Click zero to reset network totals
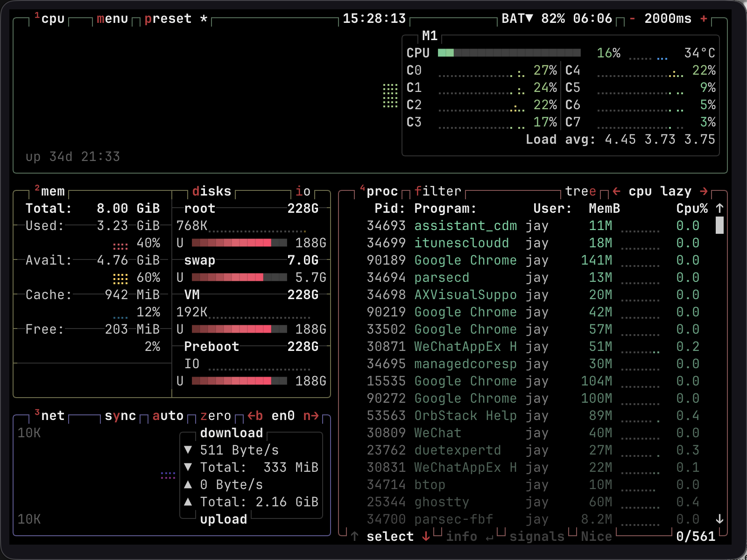Screen dimensions: 747x560 coord(215,416)
